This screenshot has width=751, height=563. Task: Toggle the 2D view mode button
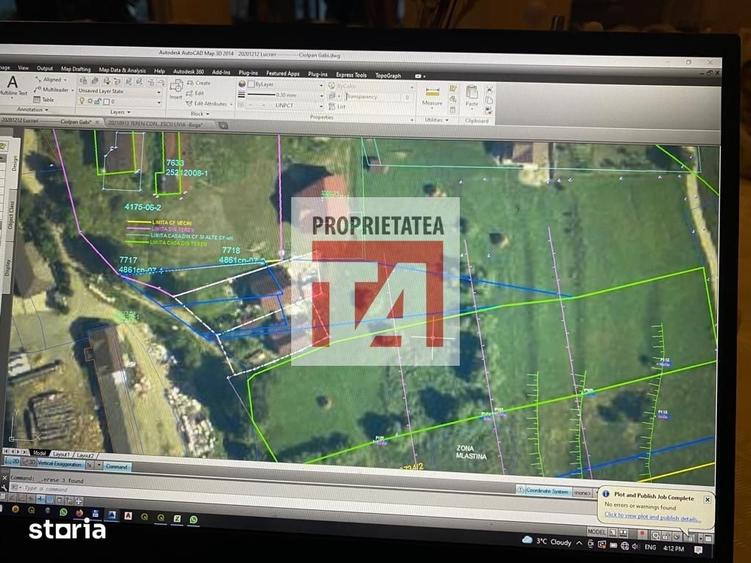click(x=14, y=461)
